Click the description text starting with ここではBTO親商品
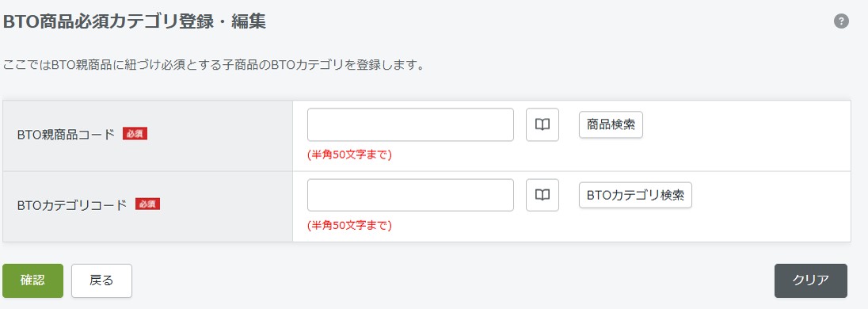The image size is (868, 309). pos(214,65)
